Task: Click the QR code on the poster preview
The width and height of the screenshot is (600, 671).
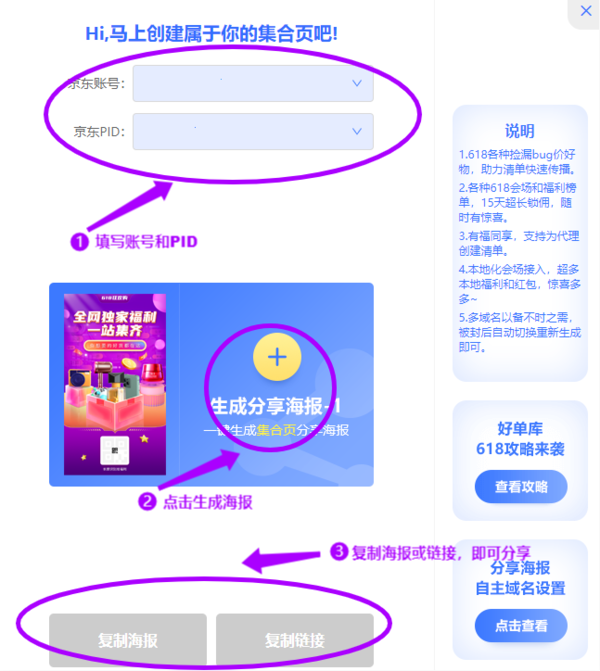Action: click(115, 450)
